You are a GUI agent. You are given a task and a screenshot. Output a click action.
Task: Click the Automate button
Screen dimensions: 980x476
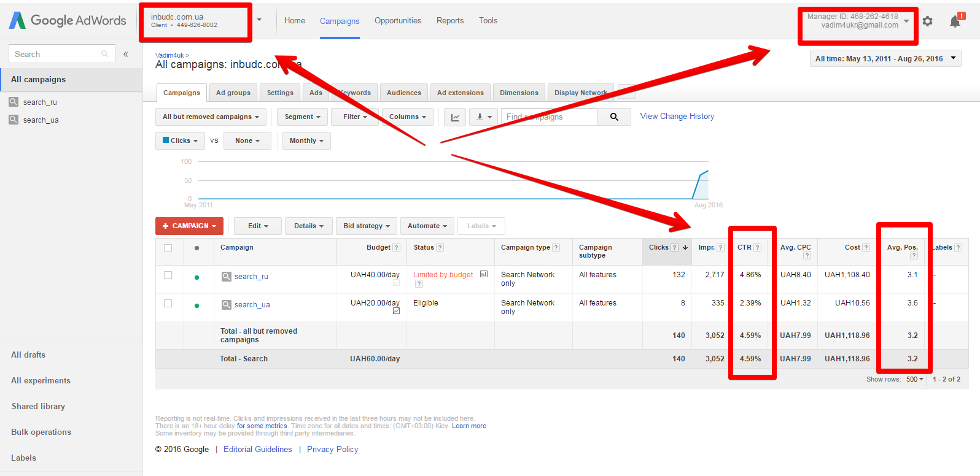427,226
